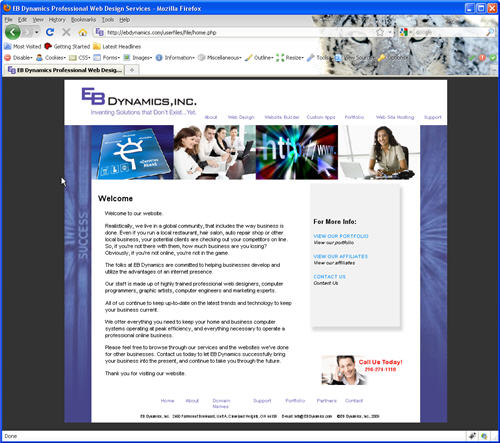Viewport: 500px width, 443px height.
Task: Click the Call Us Today banner image
Action: tap(362, 370)
